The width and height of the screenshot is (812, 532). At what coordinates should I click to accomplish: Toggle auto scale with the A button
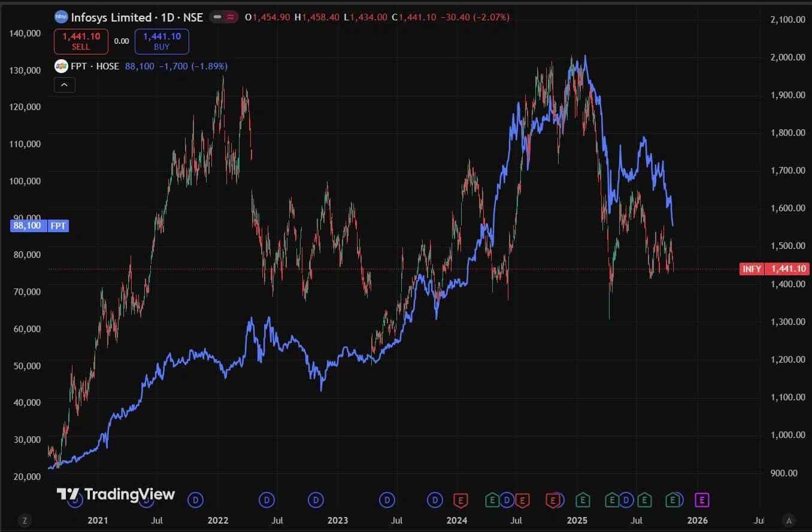pyautogui.click(x=789, y=520)
